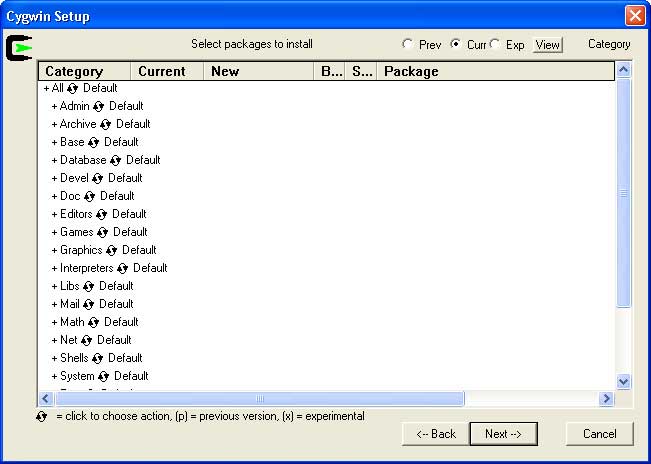The width and height of the screenshot is (651, 464).
Task: Expand the Interpreters category
Action: (54, 269)
